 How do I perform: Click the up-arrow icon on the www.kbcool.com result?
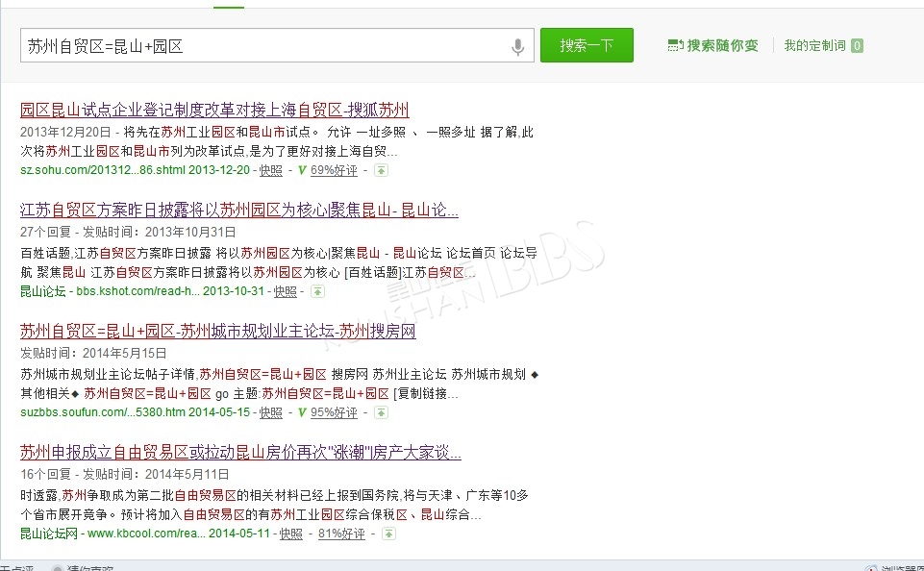point(388,534)
